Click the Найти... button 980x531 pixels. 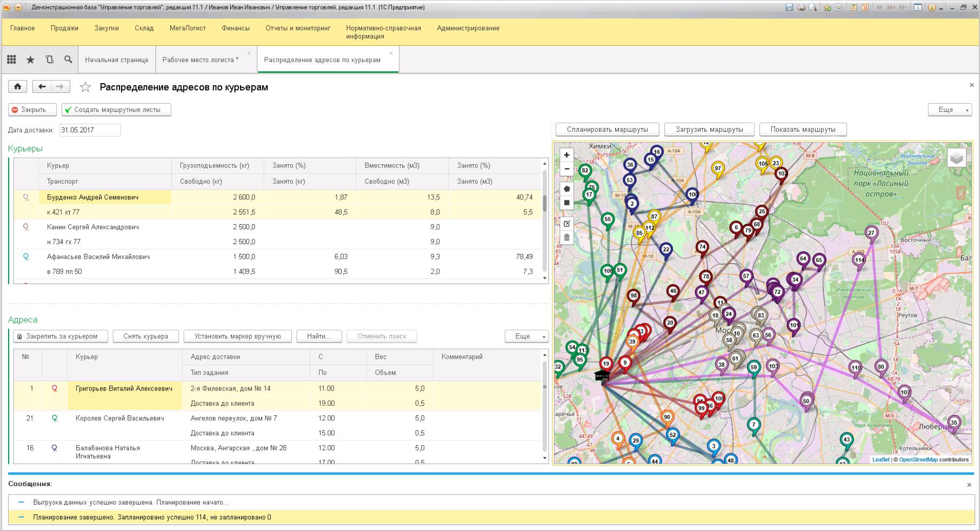319,336
